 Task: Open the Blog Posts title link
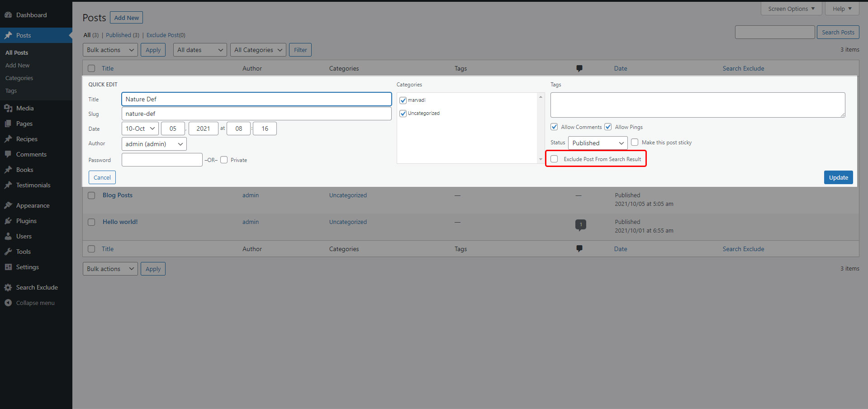coord(118,195)
